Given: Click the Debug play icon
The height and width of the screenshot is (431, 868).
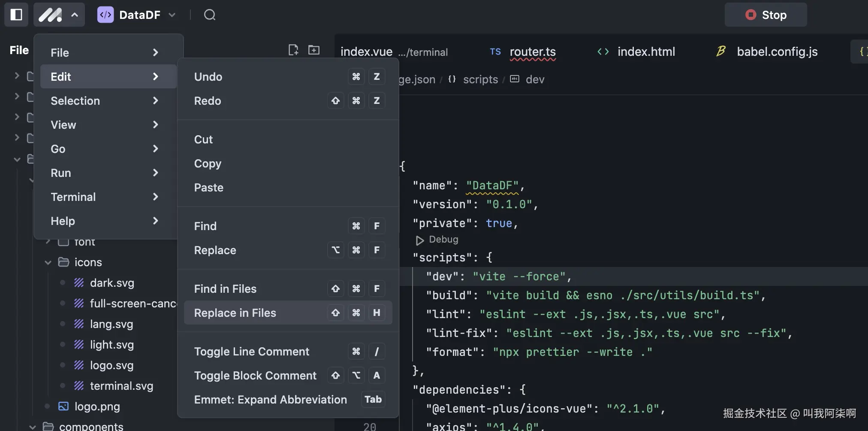Looking at the screenshot, I should point(420,240).
